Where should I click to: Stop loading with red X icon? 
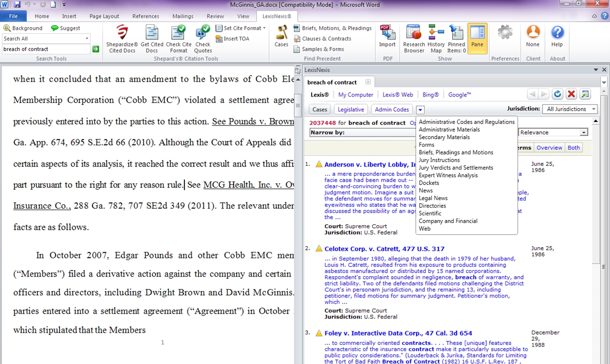pos(571,94)
